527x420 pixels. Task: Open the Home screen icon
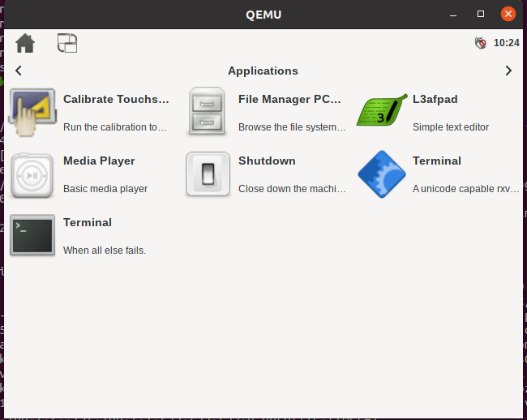[x=25, y=43]
